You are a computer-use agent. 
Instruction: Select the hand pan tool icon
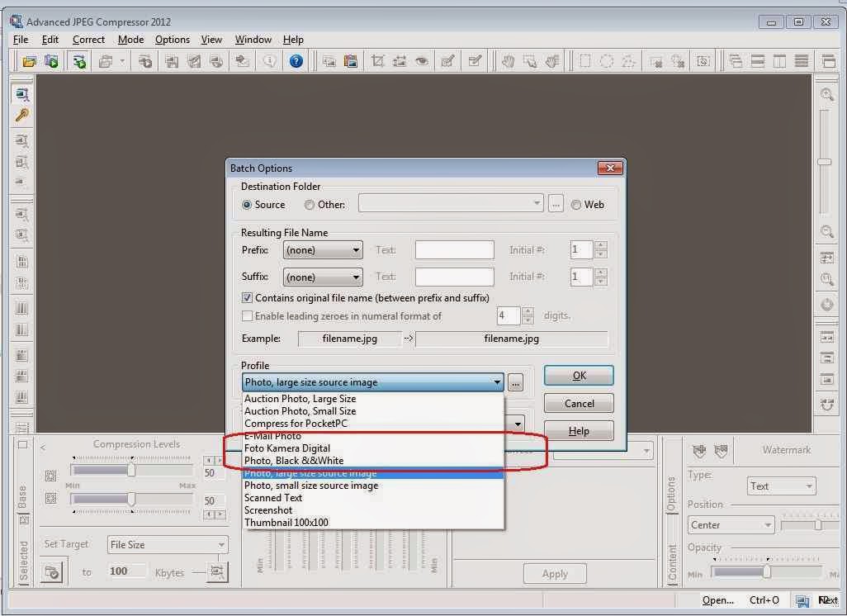pos(508,61)
